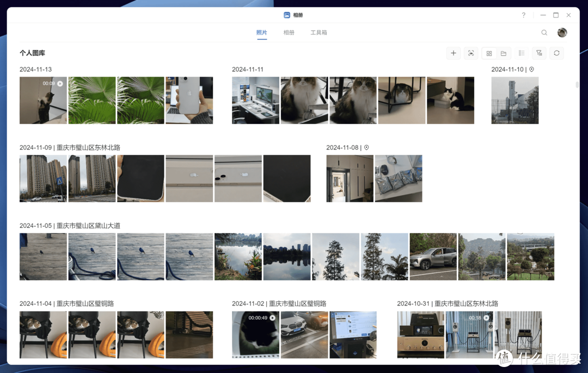Click the 2024-11-05 重庆市璧山区黛山大道 header
588x373 pixels.
(x=69, y=226)
